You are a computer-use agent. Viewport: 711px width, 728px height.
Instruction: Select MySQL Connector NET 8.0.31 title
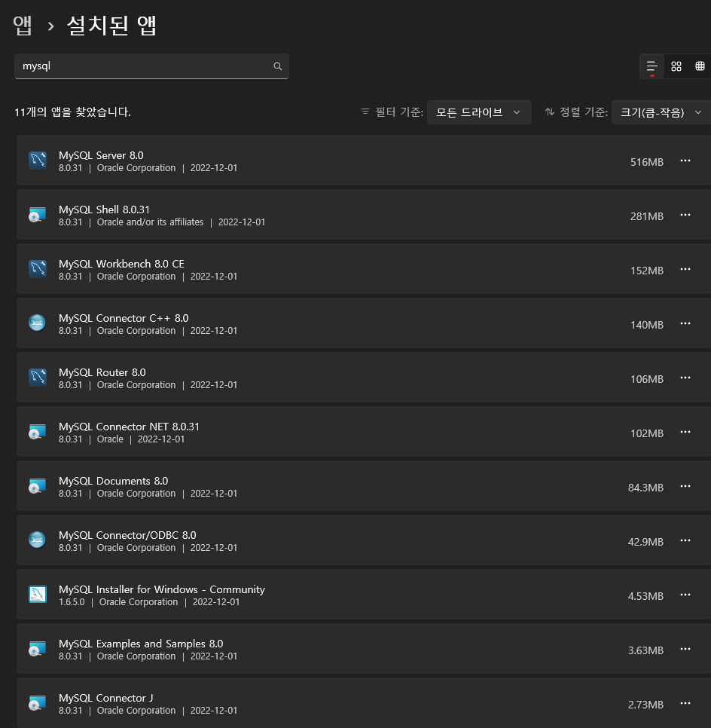point(129,427)
